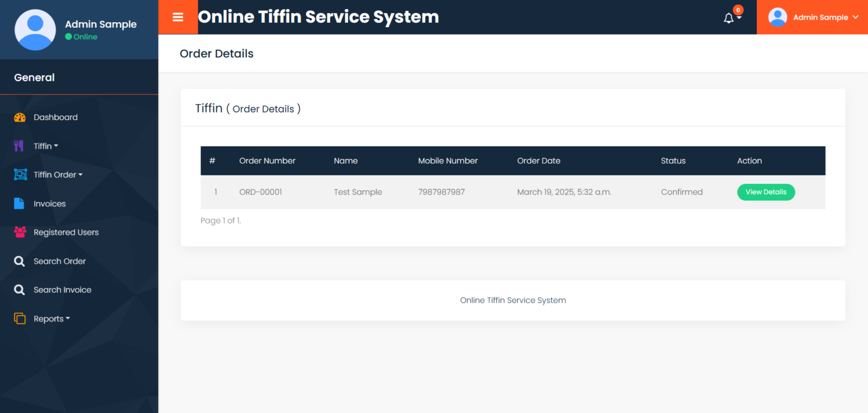Screen dimensions: 868x413
Task: Click View Details for ORD-00001
Action: (x=766, y=192)
